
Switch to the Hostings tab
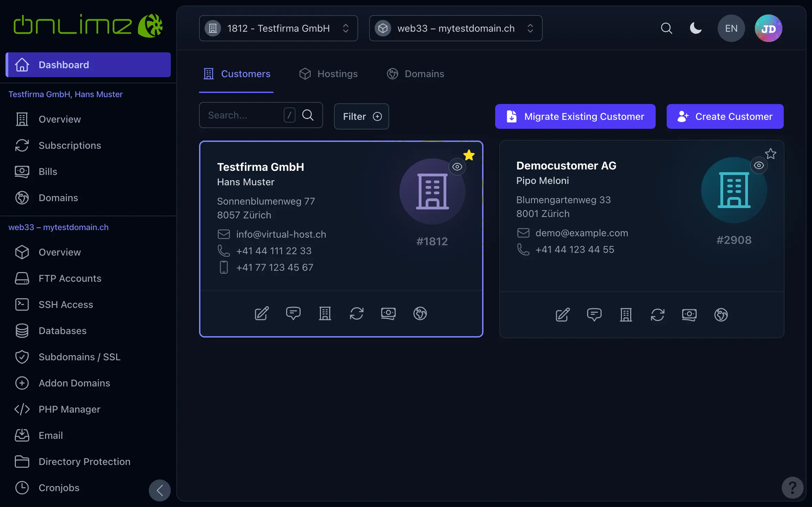click(328, 74)
